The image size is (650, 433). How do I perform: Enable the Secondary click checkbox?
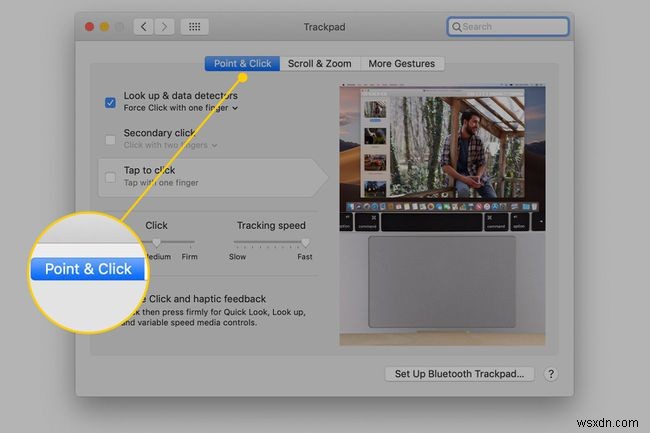tap(110, 140)
